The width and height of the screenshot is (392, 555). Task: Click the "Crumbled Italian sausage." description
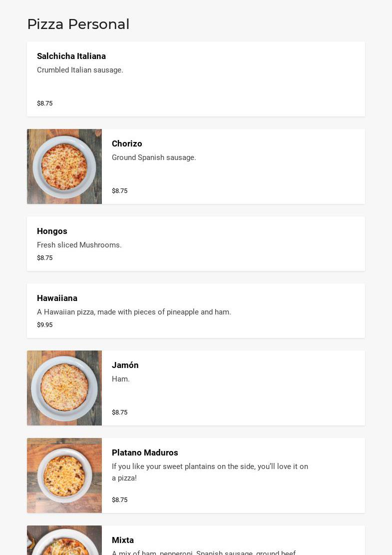click(80, 70)
